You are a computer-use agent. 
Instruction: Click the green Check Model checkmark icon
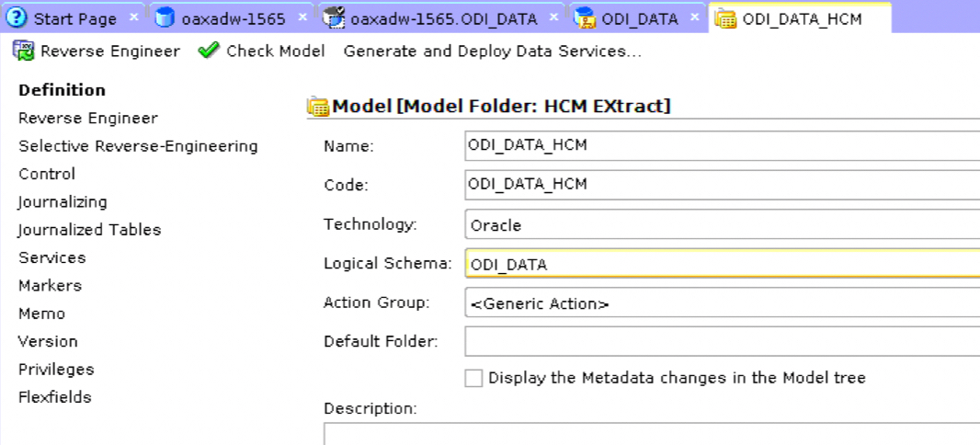click(209, 51)
